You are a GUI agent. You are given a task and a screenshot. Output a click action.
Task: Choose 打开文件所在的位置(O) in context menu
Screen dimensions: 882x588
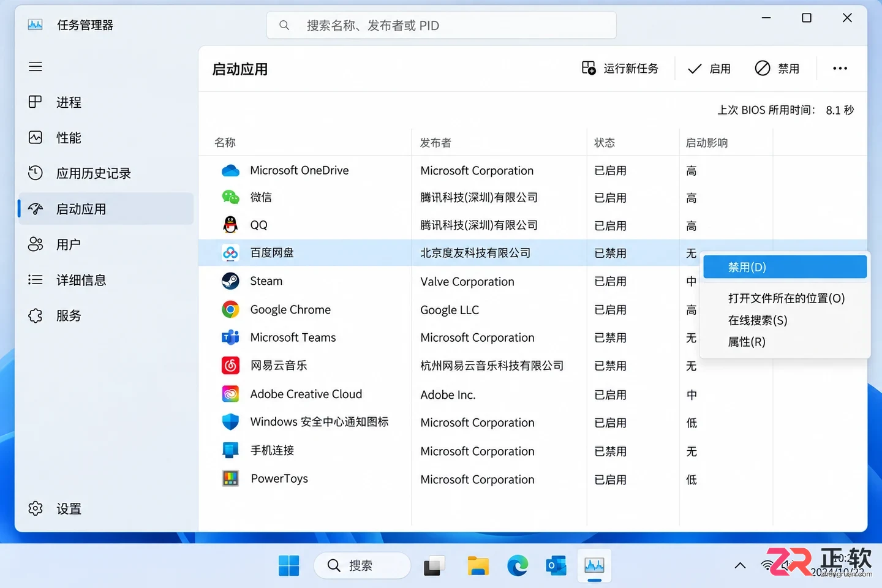[x=785, y=298]
